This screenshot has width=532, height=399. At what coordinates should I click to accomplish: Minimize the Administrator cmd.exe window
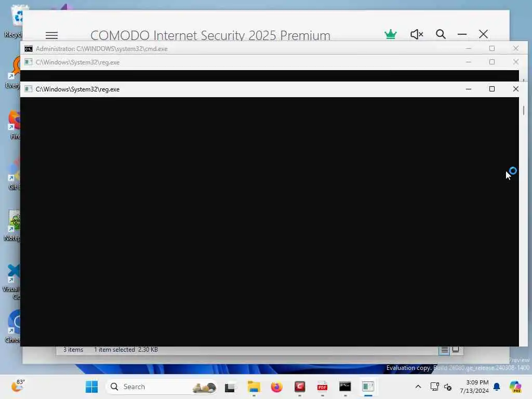point(468,48)
